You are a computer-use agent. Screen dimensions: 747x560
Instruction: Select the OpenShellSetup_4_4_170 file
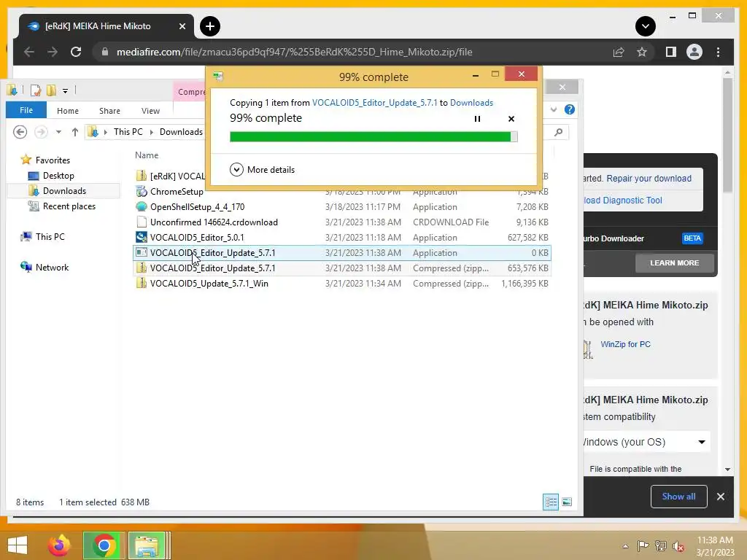coord(342,206)
